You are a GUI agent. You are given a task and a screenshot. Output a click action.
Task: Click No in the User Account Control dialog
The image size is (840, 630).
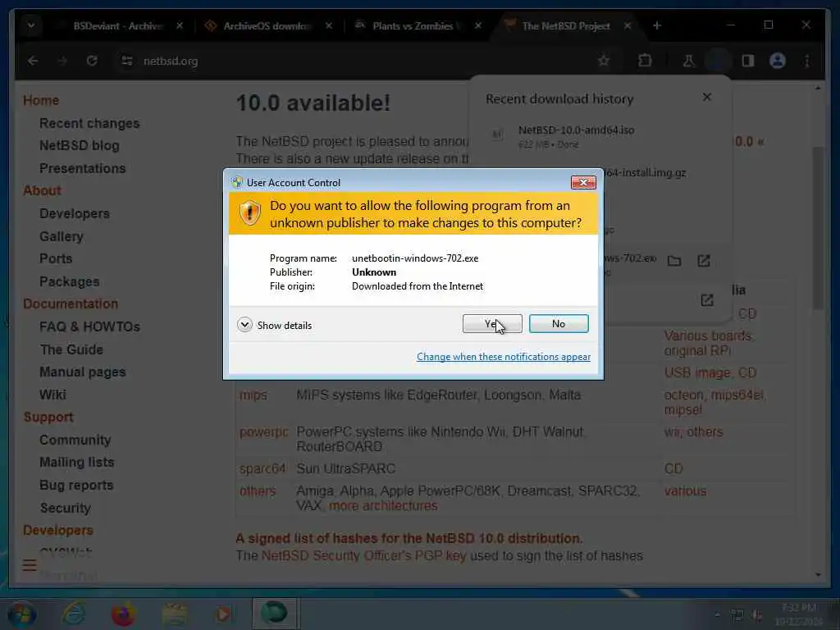point(559,323)
